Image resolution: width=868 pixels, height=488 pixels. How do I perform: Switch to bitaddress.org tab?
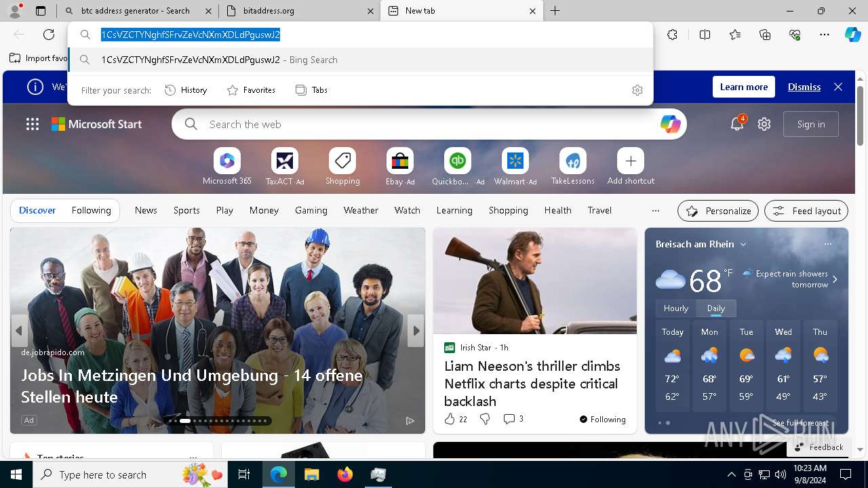coord(300,11)
